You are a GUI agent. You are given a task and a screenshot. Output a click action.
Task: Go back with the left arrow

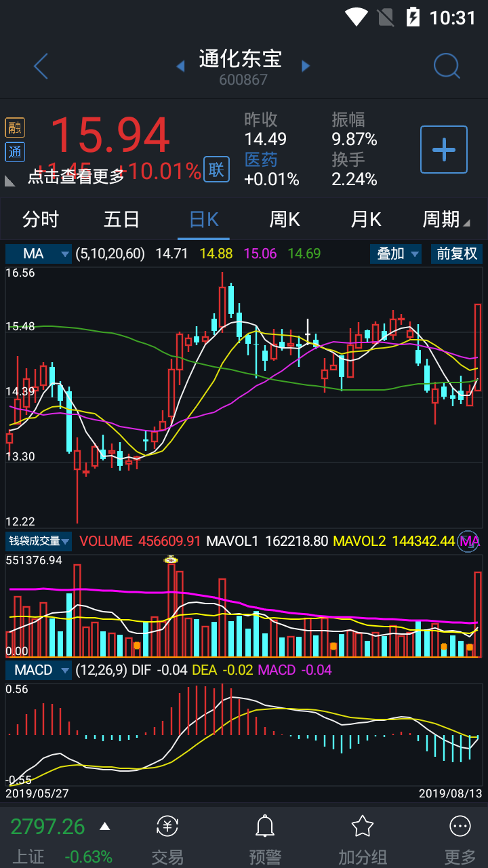(41, 66)
